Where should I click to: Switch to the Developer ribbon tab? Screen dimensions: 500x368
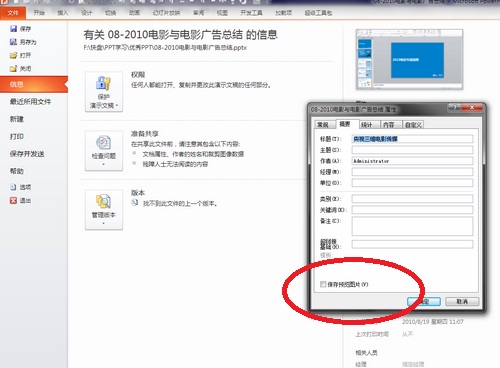coord(252,13)
